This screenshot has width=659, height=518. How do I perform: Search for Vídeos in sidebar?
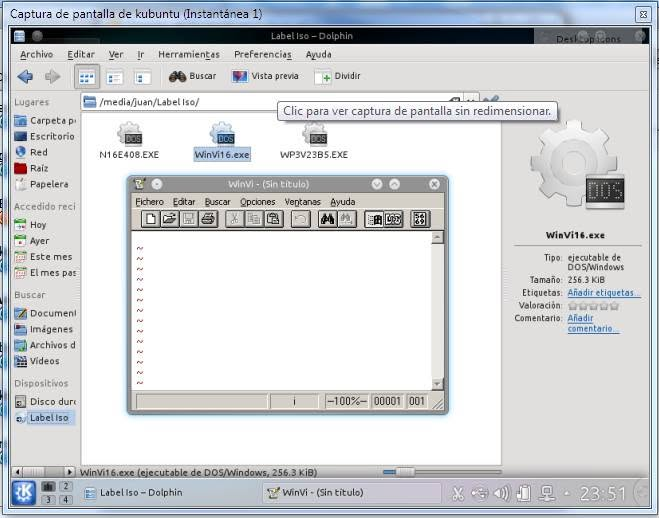coord(37,361)
